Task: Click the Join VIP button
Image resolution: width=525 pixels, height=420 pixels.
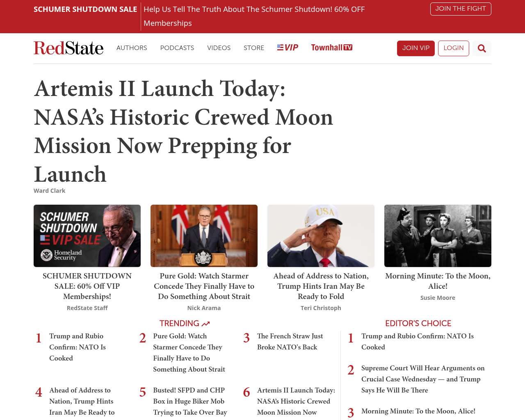Action: (416, 48)
